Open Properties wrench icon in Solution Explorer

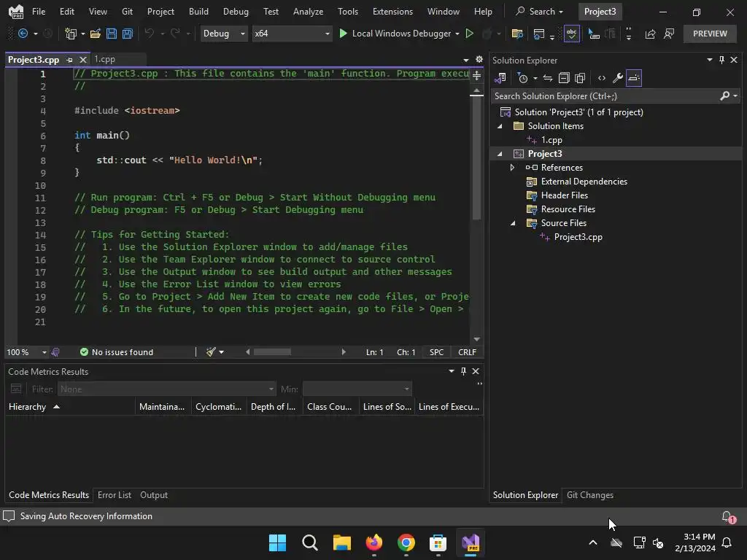[x=617, y=78]
